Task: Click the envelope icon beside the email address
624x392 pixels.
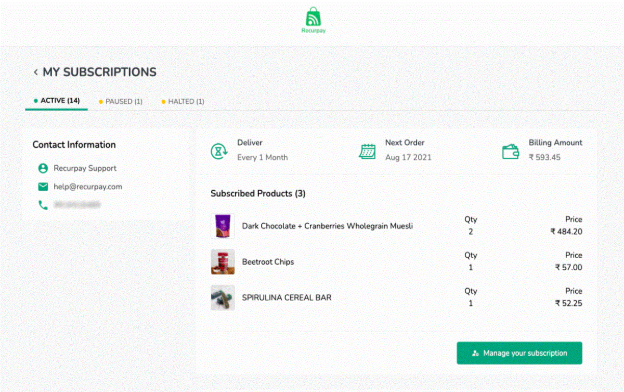Action: [43, 187]
